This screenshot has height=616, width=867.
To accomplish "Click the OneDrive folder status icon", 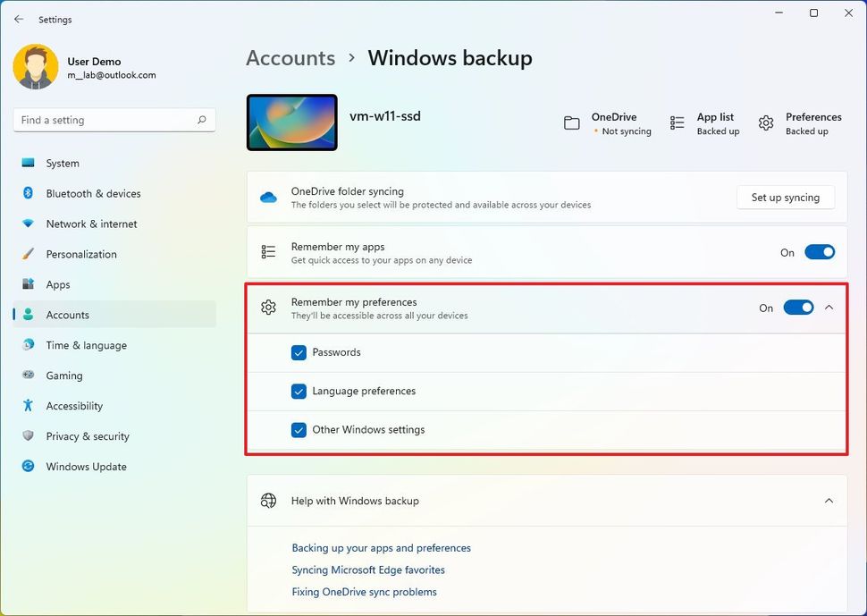I will click(x=572, y=123).
